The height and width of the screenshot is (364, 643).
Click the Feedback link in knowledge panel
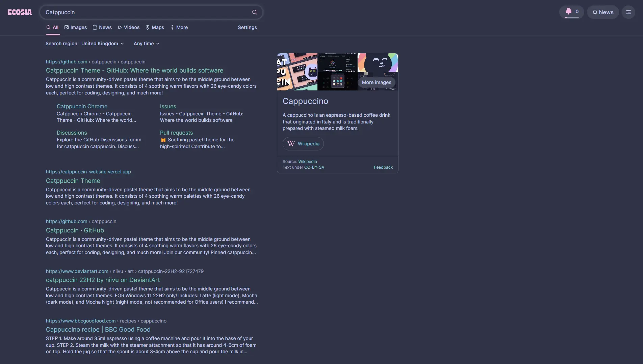click(x=383, y=167)
